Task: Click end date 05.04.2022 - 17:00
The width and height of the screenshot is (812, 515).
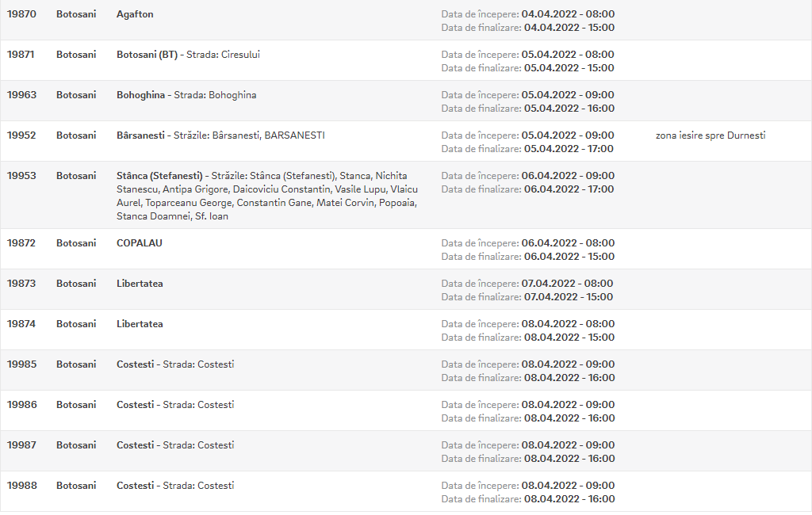Action: [569, 149]
